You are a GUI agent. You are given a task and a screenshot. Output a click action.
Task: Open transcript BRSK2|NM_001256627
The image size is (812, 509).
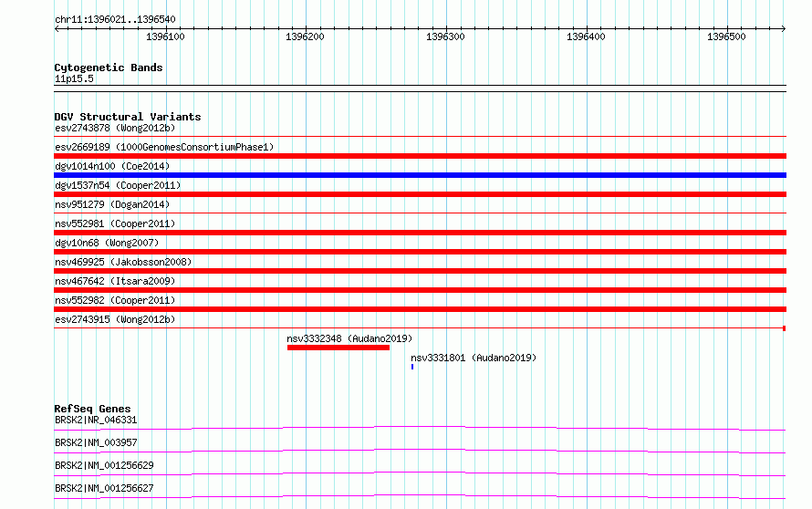coord(104,488)
